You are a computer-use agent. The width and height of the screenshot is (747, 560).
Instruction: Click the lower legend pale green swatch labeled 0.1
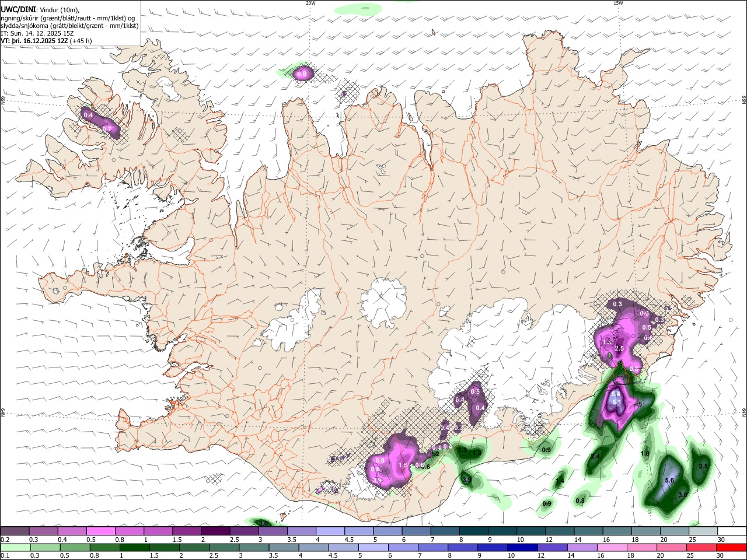click(15, 548)
